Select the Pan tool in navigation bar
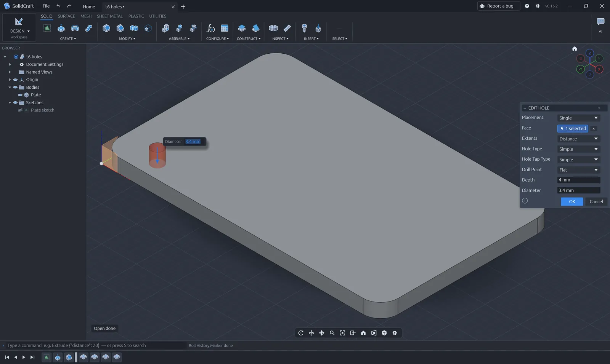 (322, 333)
